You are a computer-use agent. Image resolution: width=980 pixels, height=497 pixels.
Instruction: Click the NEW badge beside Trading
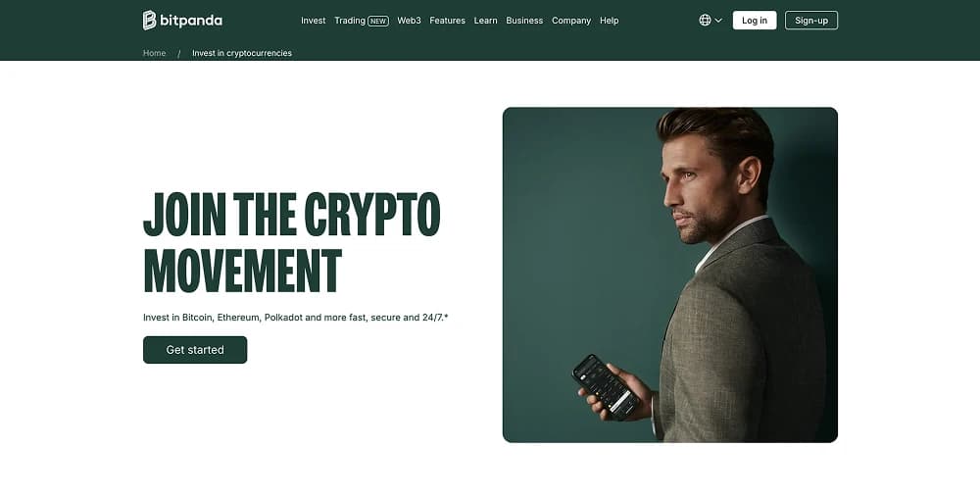click(378, 22)
